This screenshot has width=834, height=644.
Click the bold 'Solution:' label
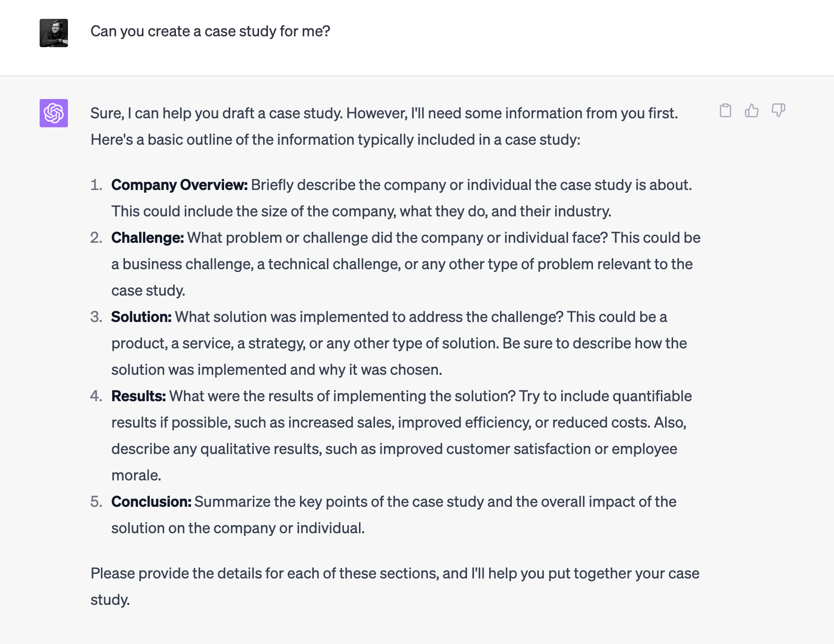[x=141, y=317]
